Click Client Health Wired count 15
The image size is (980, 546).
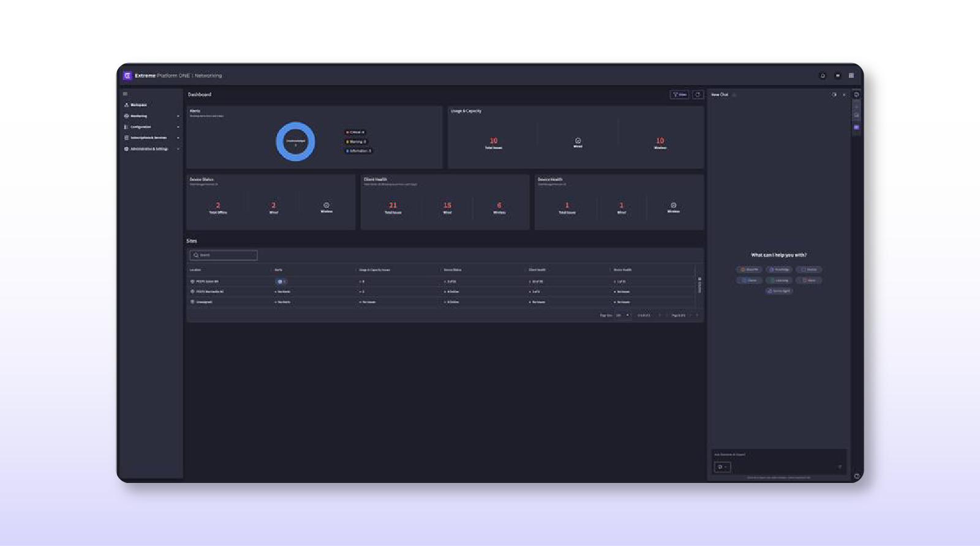coord(447,205)
